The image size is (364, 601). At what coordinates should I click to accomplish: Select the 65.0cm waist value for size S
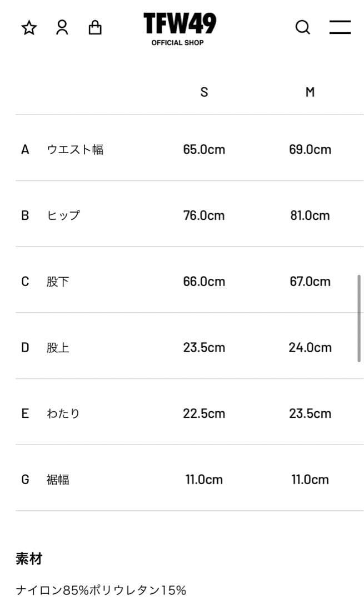click(204, 149)
